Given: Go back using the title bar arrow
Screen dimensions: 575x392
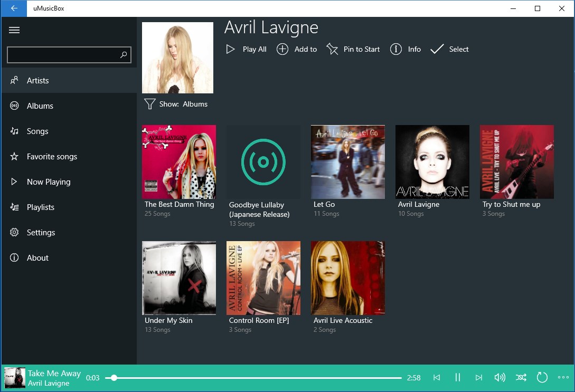Looking at the screenshot, I should [14, 8].
